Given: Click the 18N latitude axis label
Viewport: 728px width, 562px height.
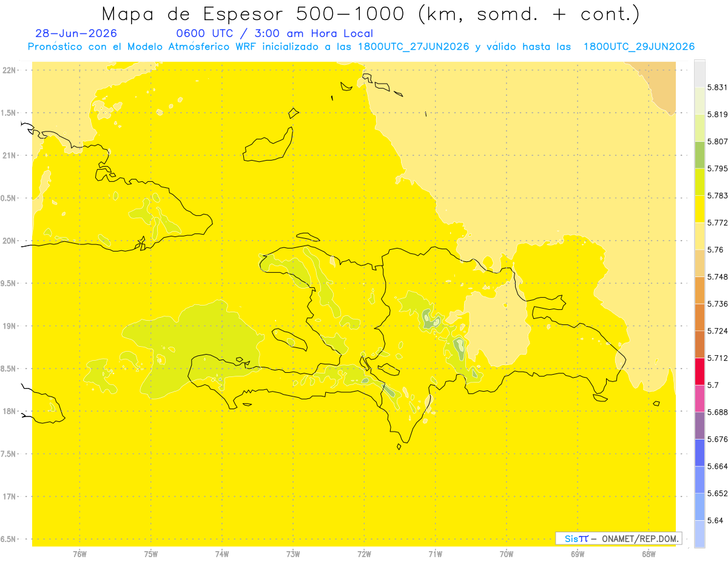Looking at the screenshot, I should click(x=9, y=411).
